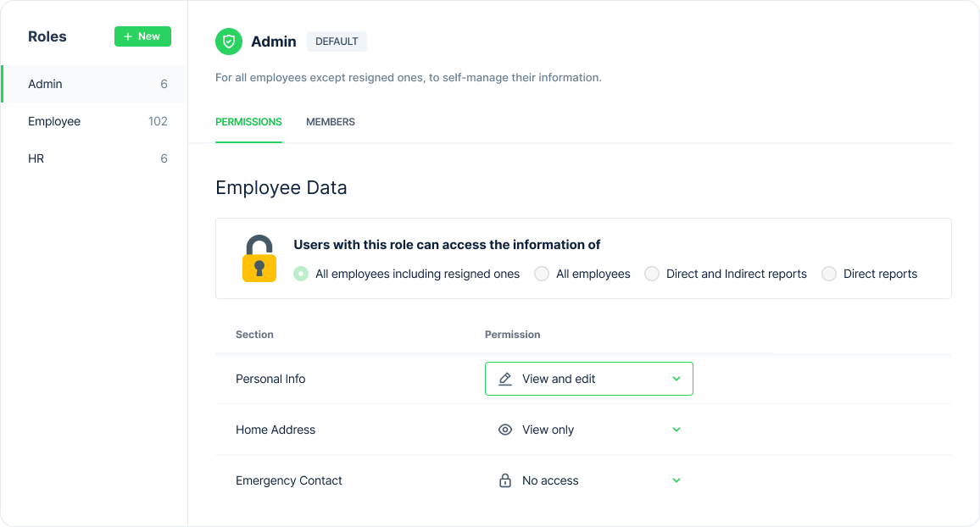Click the yellow padlock icon in the access banner

pyautogui.click(x=259, y=258)
